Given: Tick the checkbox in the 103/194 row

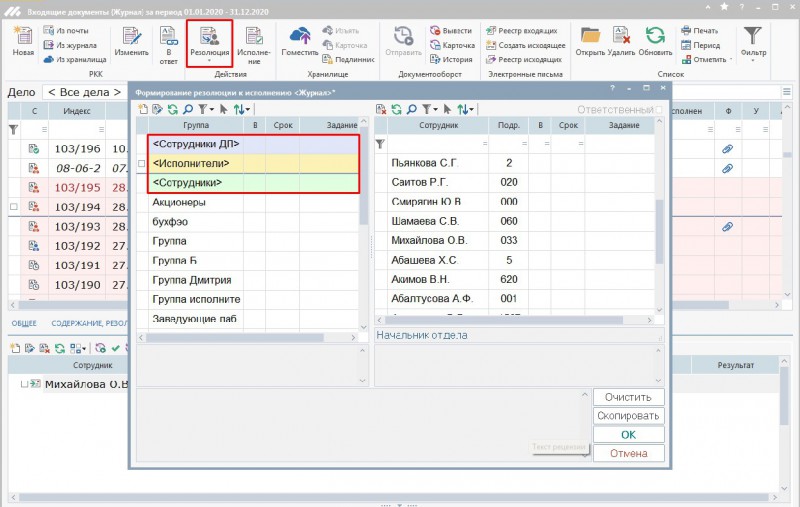Looking at the screenshot, I should 14,207.
